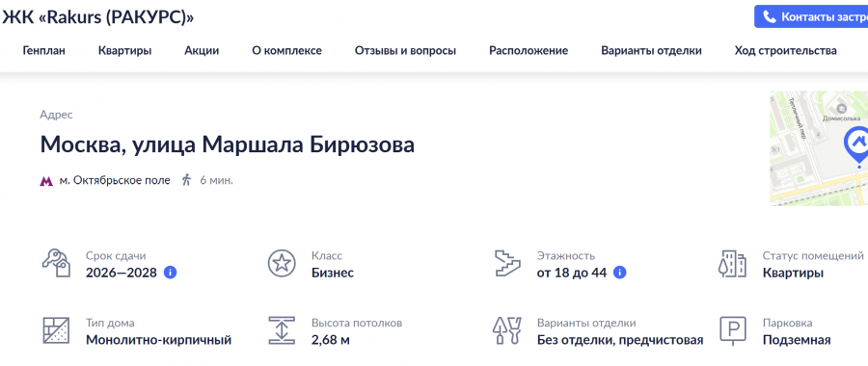Open info tooltip next to от 18 до 44
Screen dimensions: 868x366
pyautogui.click(x=620, y=273)
